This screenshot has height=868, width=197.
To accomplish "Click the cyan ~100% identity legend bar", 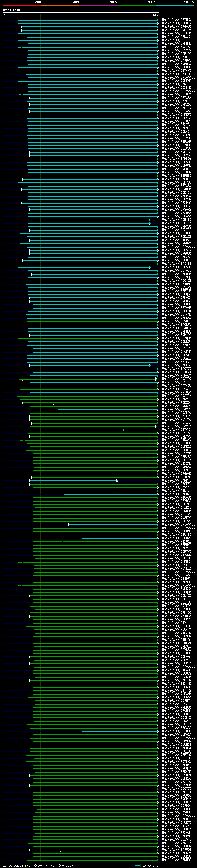I will [175, 6].
